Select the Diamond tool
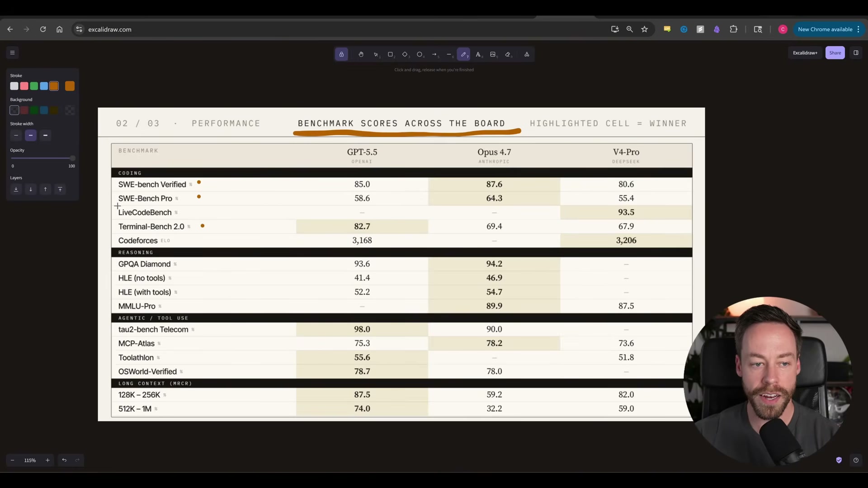The width and height of the screenshot is (868, 488). [405, 54]
